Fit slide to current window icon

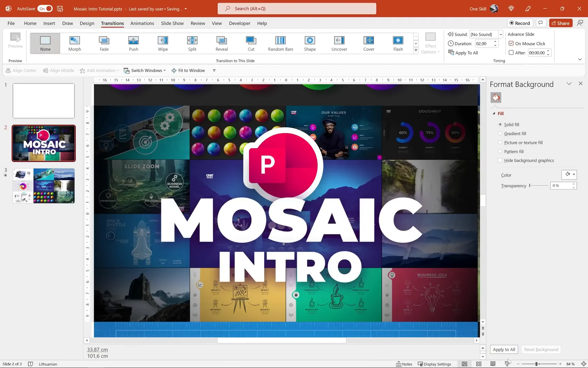coord(583,364)
